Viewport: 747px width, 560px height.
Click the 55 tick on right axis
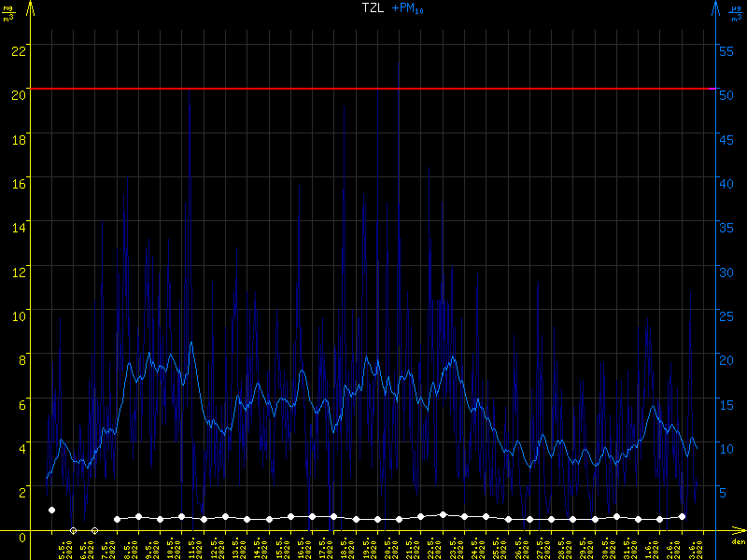pos(729,49)
